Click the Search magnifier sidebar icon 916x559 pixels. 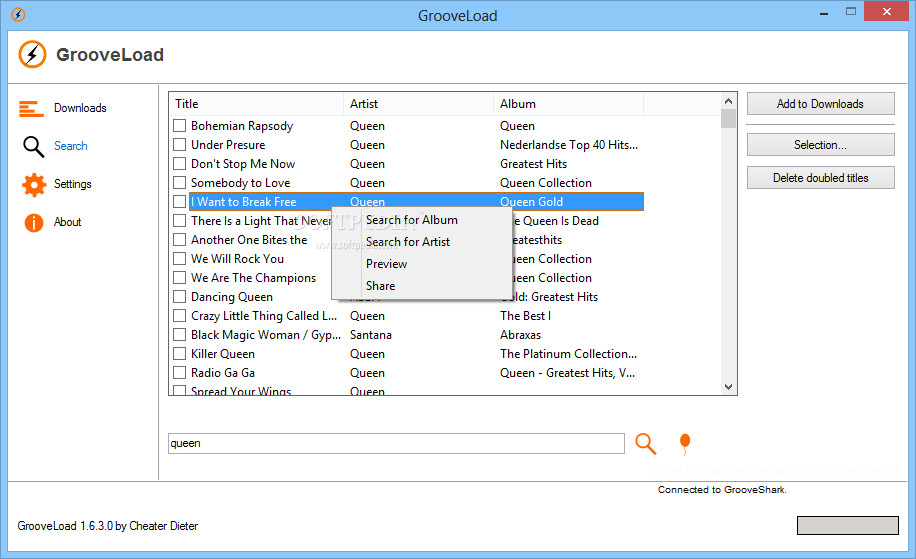point(33,147)
